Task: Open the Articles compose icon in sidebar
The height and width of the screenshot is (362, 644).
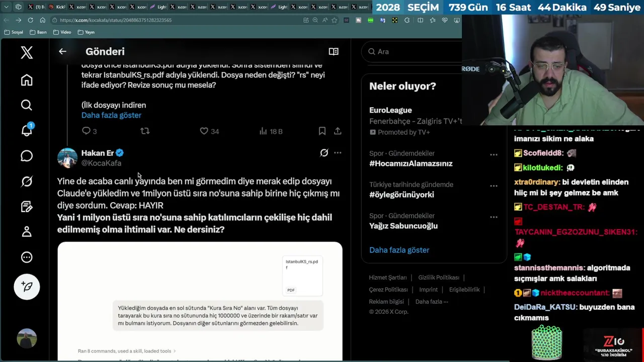Action: (x=27, y=206)
